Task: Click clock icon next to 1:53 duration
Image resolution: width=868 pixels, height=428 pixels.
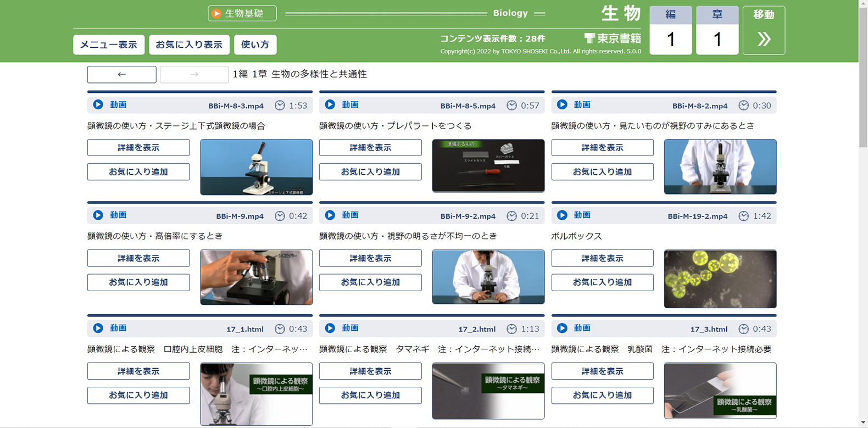Action: [x=280, y=105]
